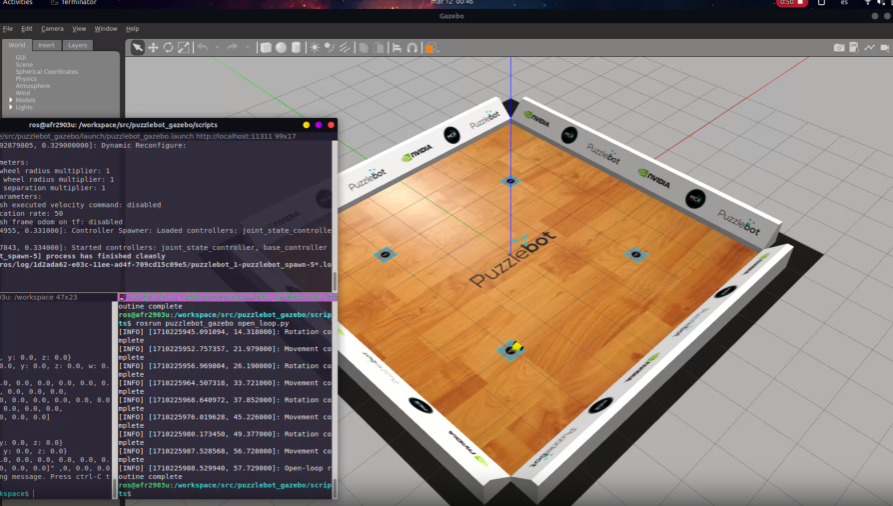893x506 pixels.
Task: Select Physics in world tree
Action: click(26, 79)
